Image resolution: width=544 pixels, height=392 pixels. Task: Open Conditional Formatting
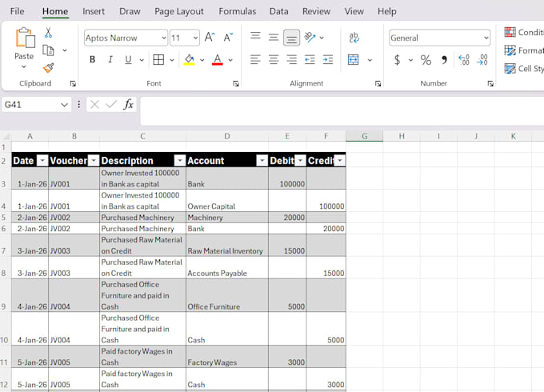click(x=524, y=32)
